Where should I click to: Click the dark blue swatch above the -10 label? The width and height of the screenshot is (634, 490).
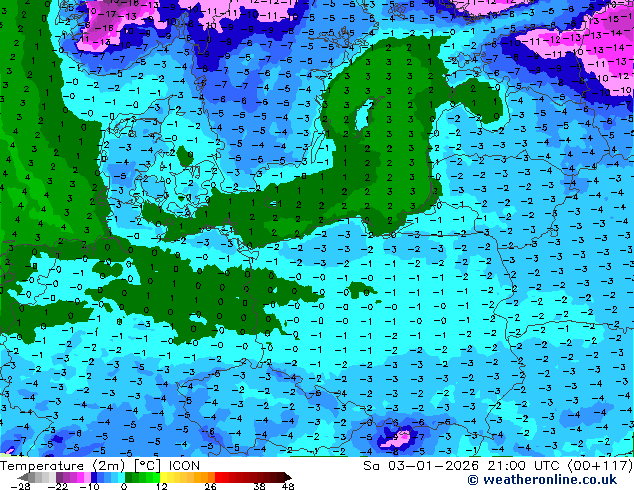94,477
